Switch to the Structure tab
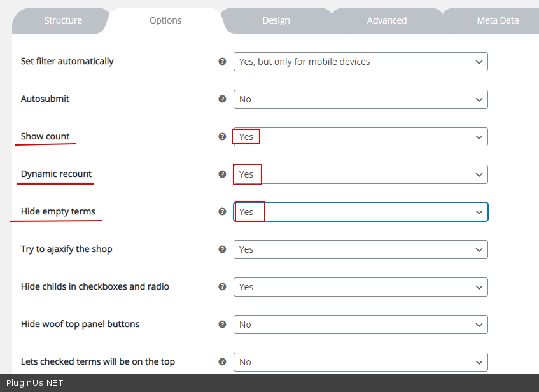Image resolution: width=539 pixels, height=392 pixels. click(x=63, y=20)
